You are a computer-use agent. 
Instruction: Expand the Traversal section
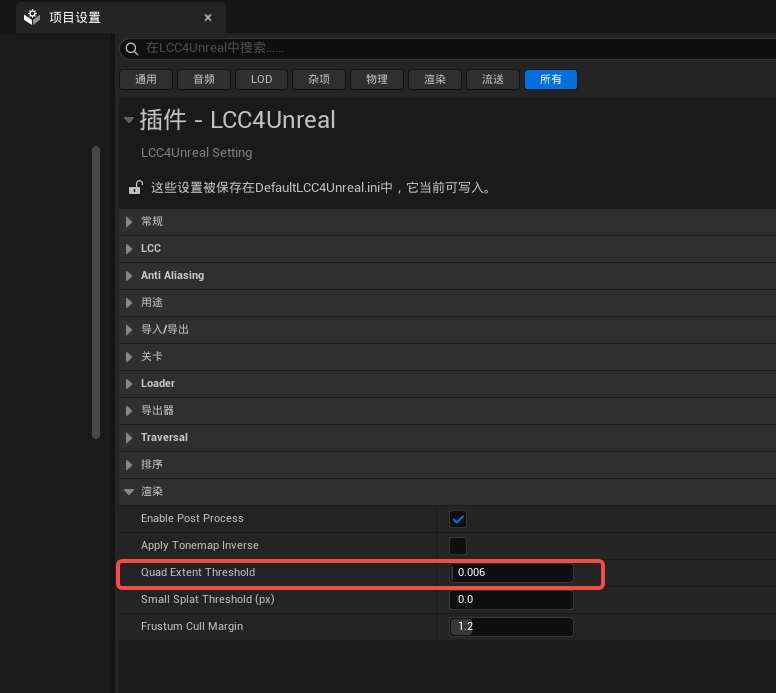pyautogui.click(x=129, y=438)
